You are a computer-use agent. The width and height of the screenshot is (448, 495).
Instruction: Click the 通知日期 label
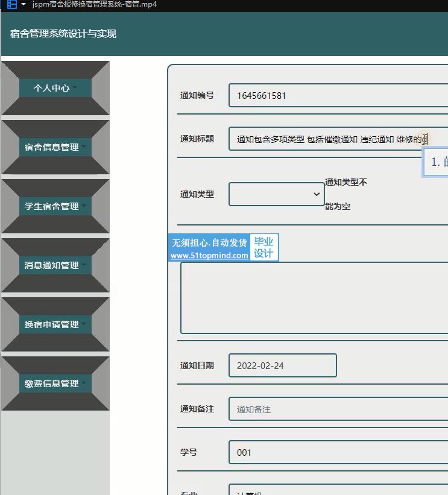coord(197,365)
